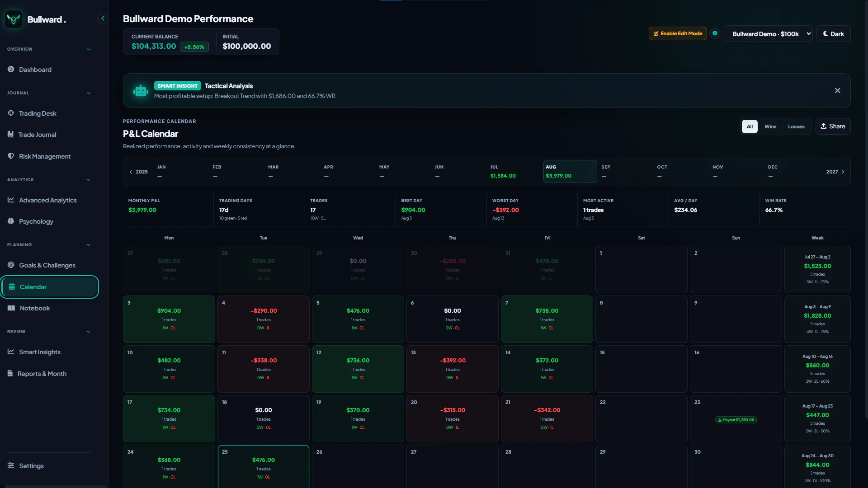The height and width of the screenshot is (488, 868).
Task: Click the Payout $1,250.00 badge on Aug 23
Action: tap(736, 420)
